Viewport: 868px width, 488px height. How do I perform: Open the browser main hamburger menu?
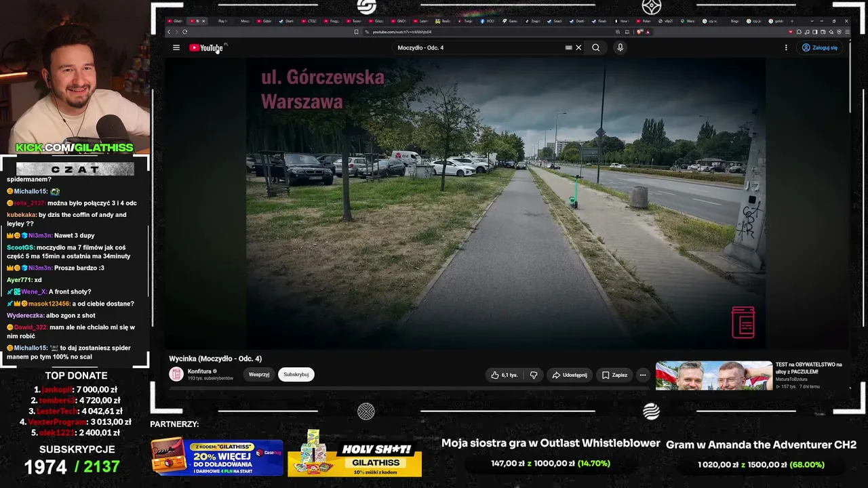[847, 32]
